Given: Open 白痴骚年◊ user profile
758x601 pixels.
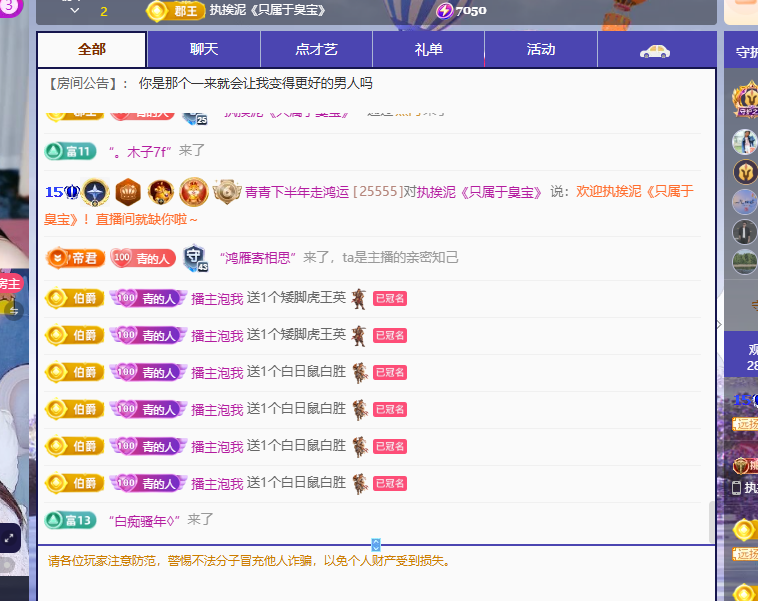Looking at the screenshot, I should coord(145,521).
